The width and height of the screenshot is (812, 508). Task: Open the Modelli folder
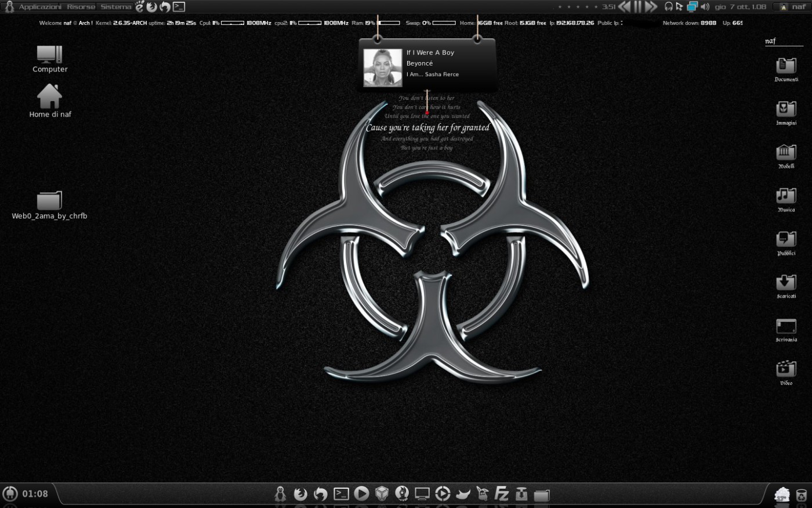click(786, 157)
